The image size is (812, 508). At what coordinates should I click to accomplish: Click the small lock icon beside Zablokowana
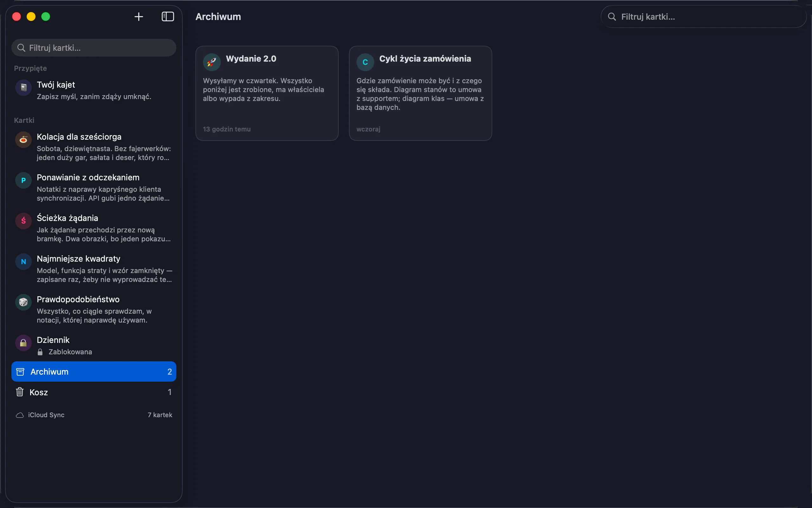point(40,352)
